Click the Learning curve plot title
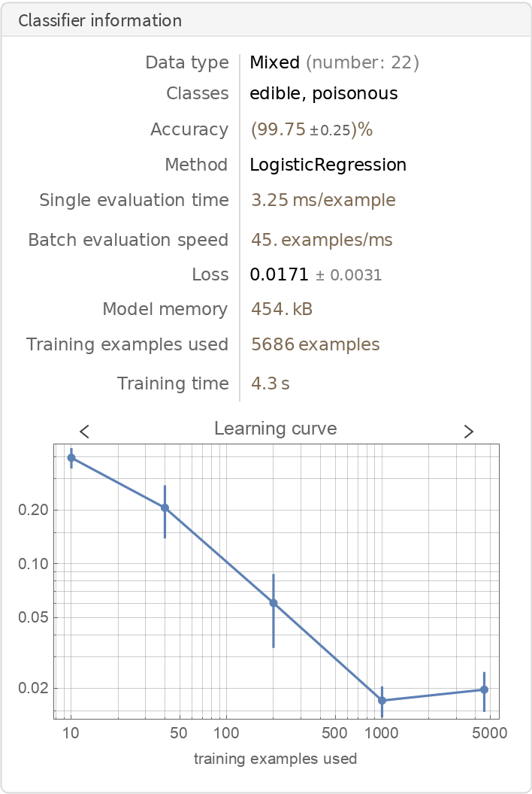532x794 pixels. (275, 429)
